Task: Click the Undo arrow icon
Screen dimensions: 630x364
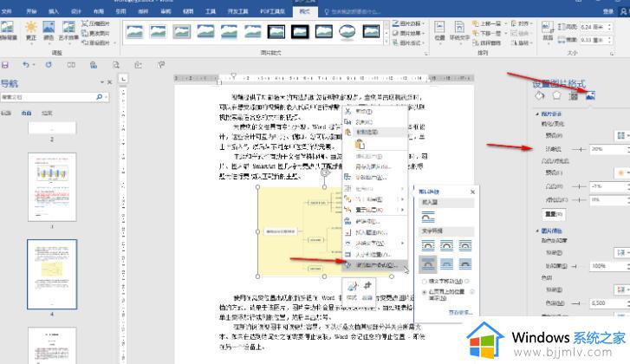Action: pos(26,65)
